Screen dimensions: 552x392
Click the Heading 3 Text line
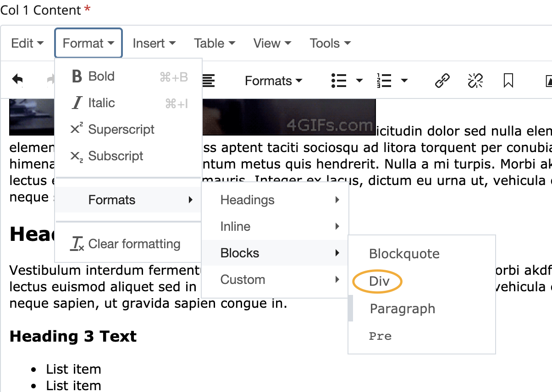pos(73,337)
